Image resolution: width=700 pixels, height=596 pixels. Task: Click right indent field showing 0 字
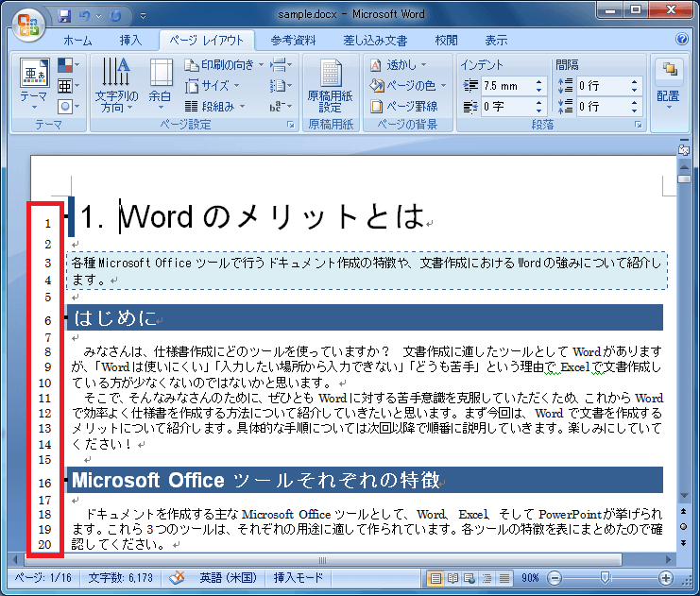coord(506,107)
